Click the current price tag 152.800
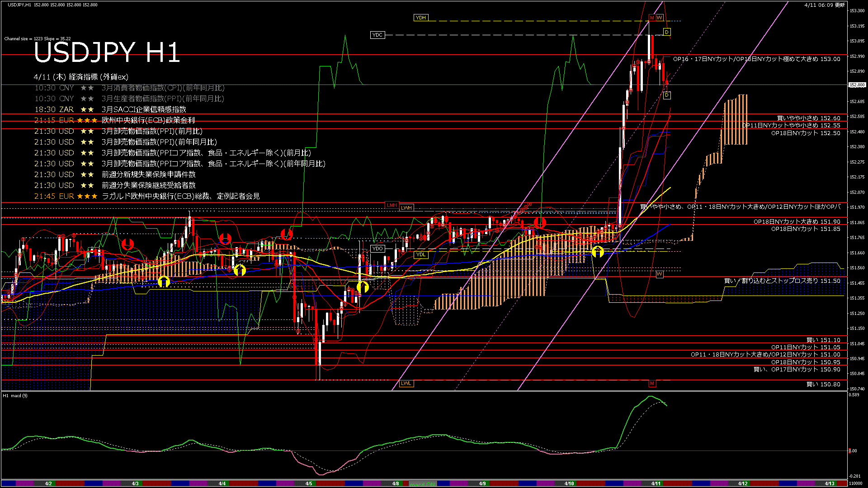The width and height of the screenshot is (868, 488). click(857, 85)
